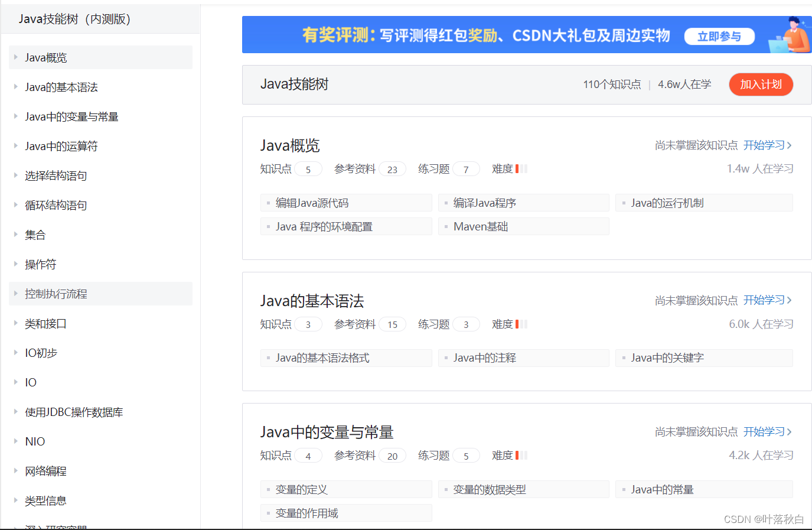Open the 变量的数据类型 knowledge point

[x=524, y=489]
